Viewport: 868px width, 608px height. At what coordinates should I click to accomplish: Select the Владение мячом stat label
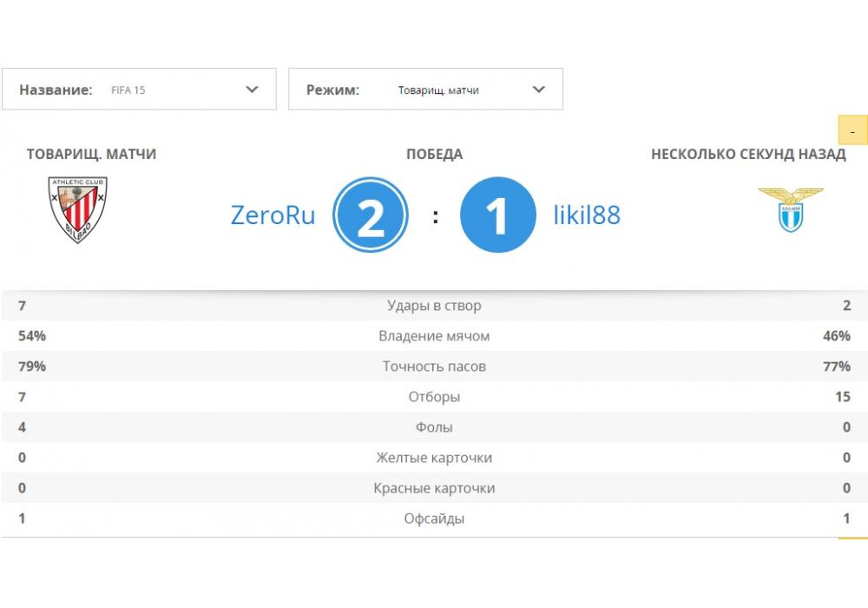pos(434,336)
